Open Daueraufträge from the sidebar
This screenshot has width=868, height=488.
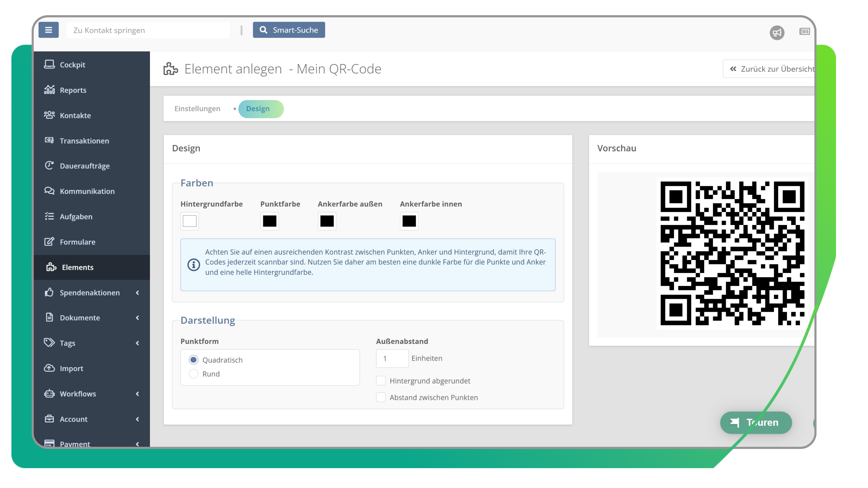85,166
